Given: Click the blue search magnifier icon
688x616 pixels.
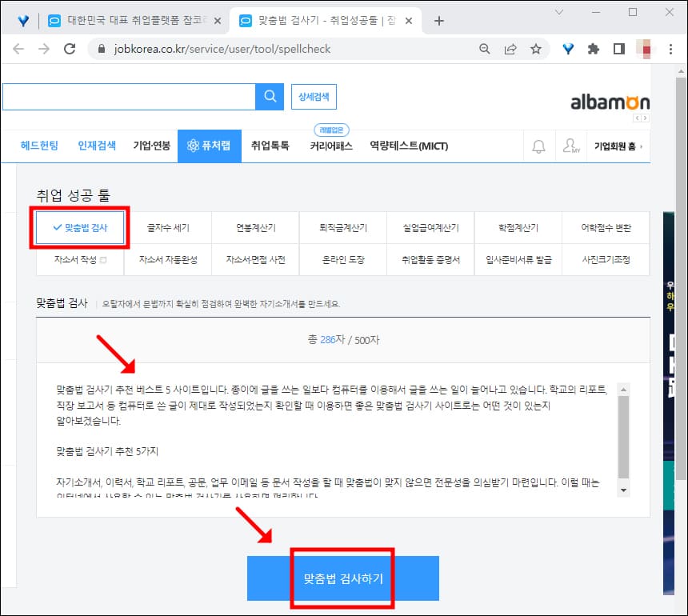Looking at the screenshot, I should (269, 96).
